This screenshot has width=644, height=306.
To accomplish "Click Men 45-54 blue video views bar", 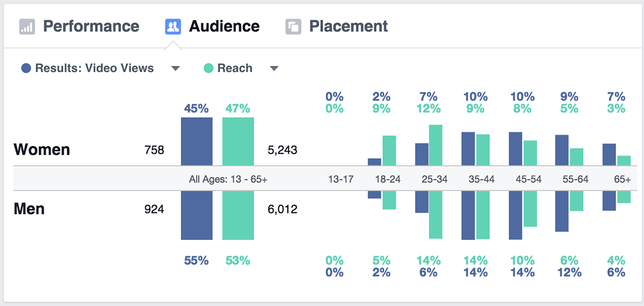I will (x=515, y=215).
